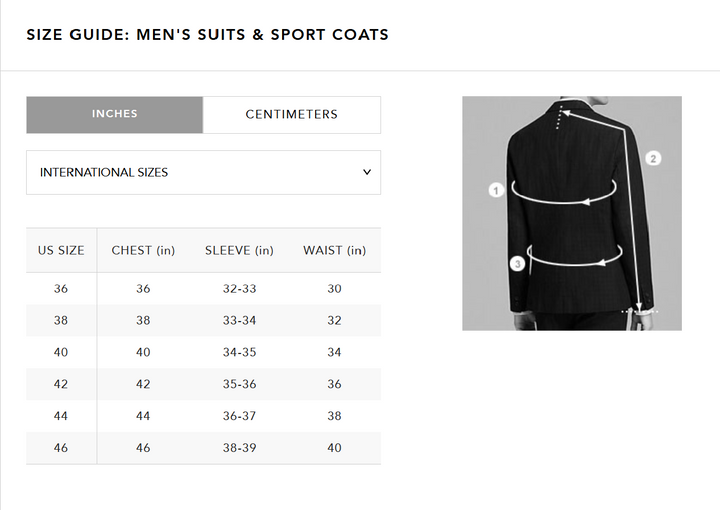Click the 32-33 sleeve measurement cell
Screen dimensions: 720x510
[x=239, y=289]
